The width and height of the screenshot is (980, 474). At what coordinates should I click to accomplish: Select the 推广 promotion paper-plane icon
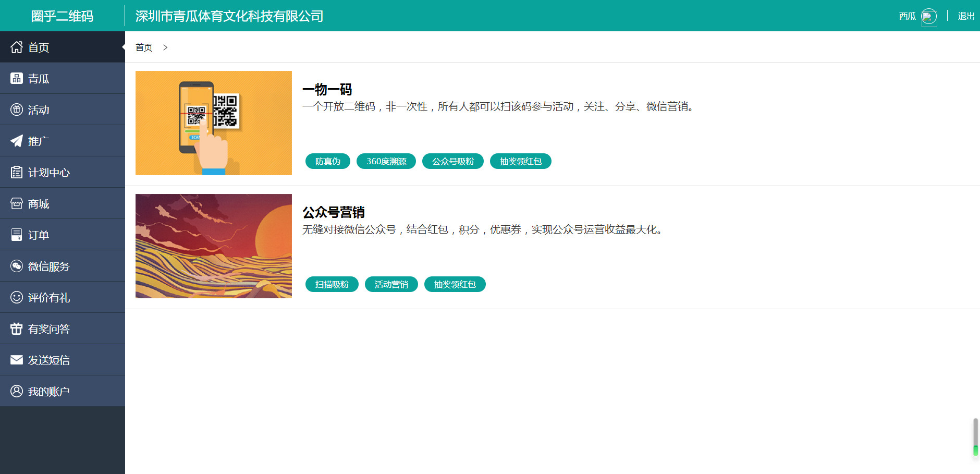pyautogui.click(x=16, y=141)
